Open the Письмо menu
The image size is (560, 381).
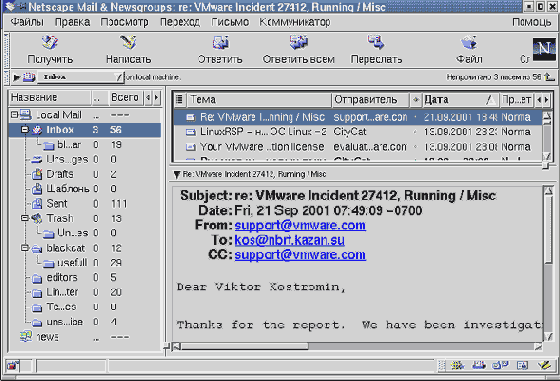(230, 22)
